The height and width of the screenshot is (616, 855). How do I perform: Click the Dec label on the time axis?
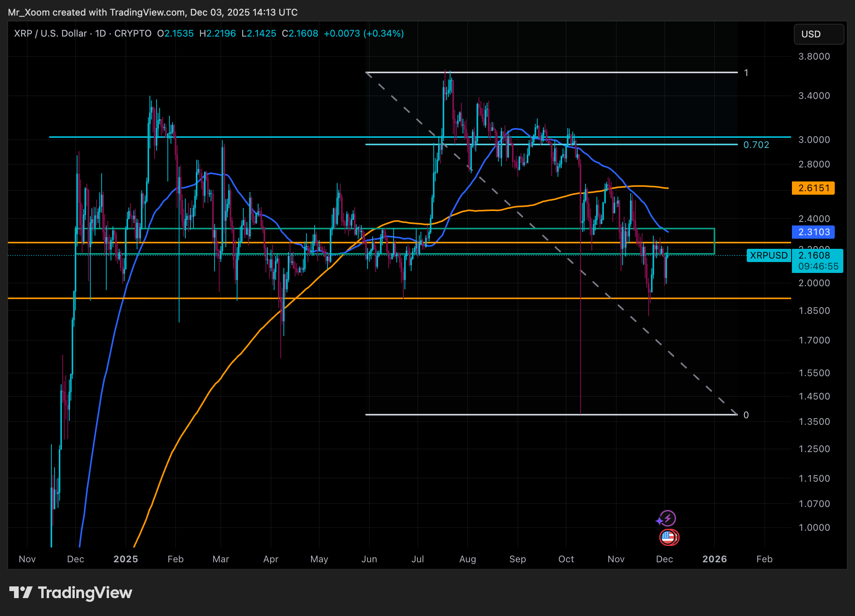[665, 559]
